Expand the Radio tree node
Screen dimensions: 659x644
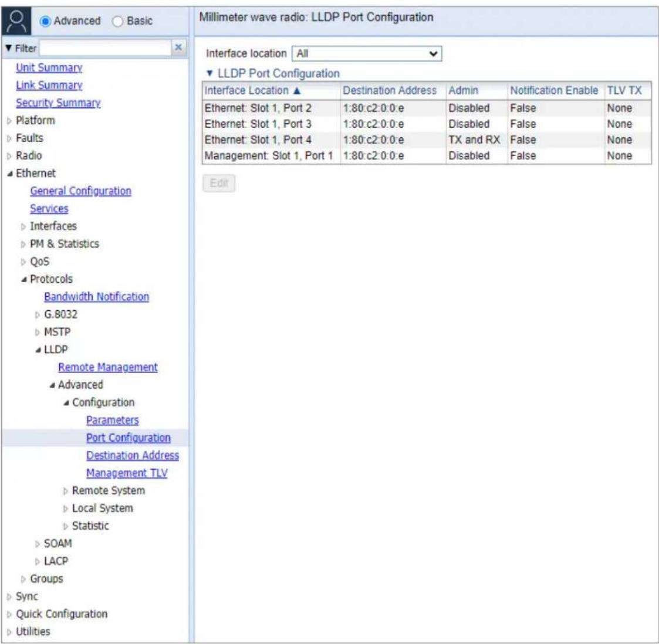point(9,156)
